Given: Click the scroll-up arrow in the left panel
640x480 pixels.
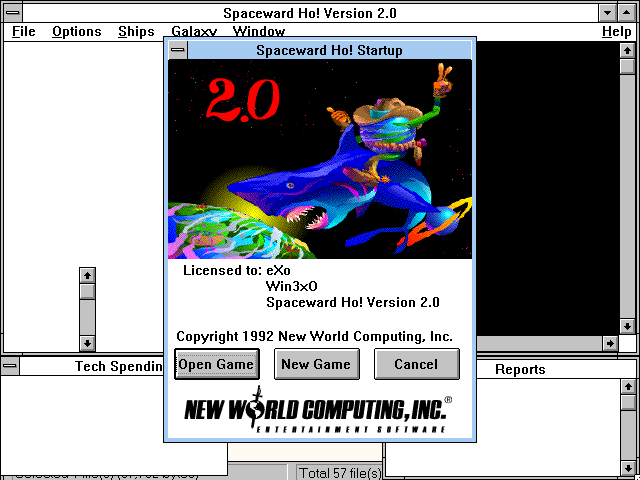Looking at the screenshot, I should click(x=87, y=275).
